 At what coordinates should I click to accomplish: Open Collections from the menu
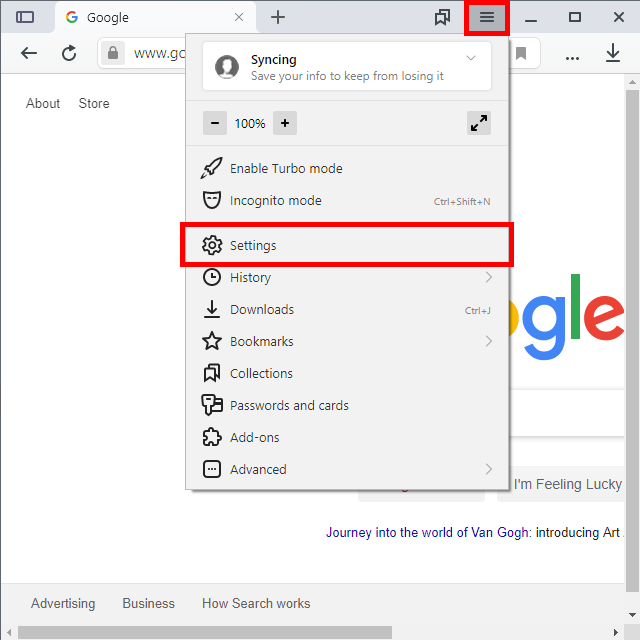347,373
